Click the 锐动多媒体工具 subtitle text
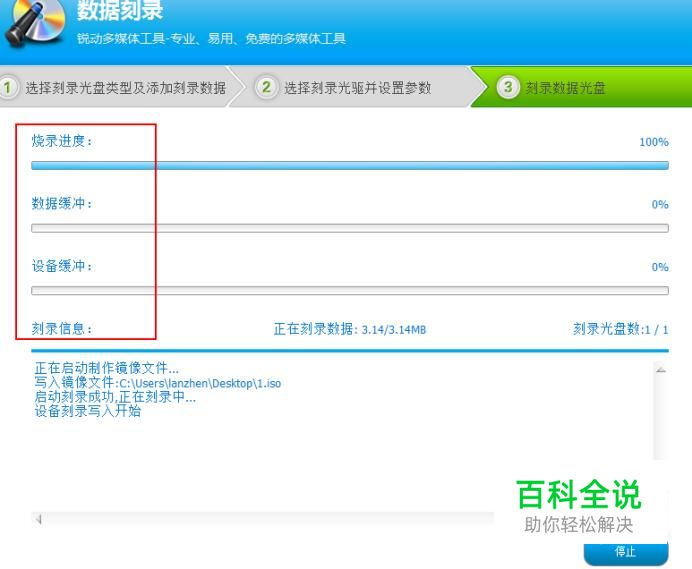Viewport: 692px width, 569px height. click(211, 39)
